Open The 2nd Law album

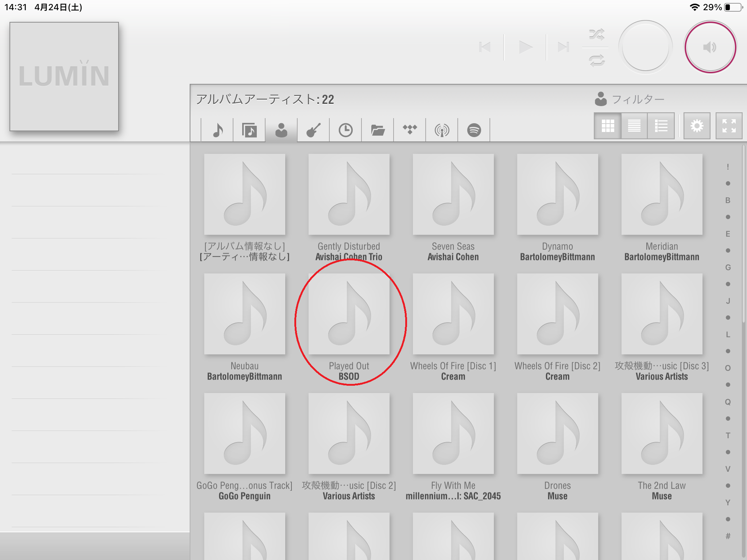pyautogui.click(x=662, y=433)
